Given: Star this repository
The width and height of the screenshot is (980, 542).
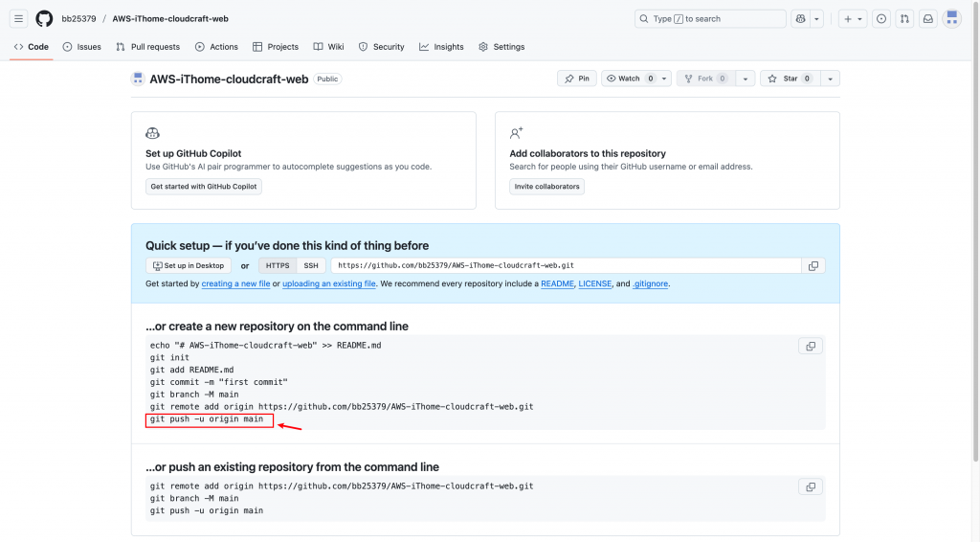Looking at the screenshot, I should click(790, 79).
